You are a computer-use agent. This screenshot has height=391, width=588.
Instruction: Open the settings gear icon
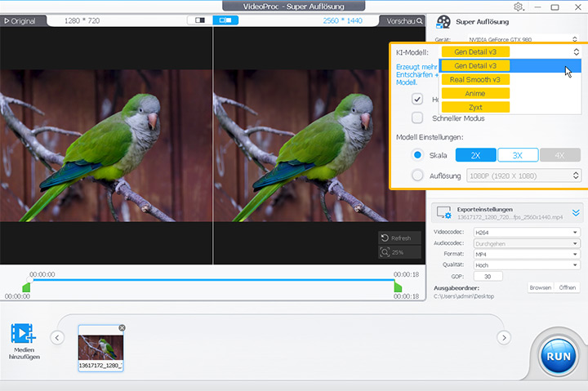click(x=519, y=7)
